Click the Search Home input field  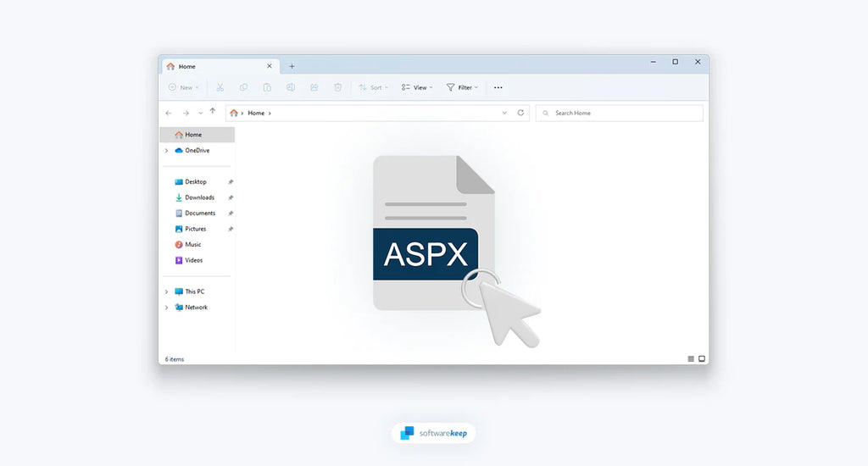point(623,113)
